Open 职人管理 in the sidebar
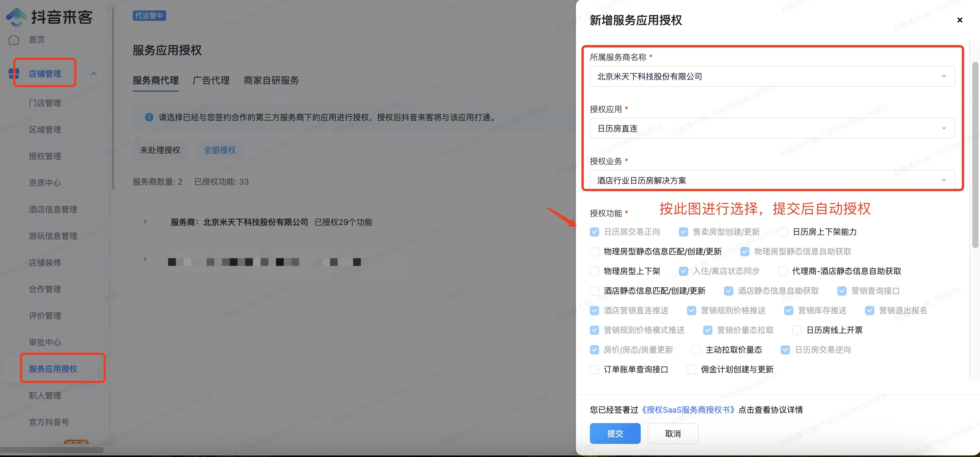 tap(45, 396)
